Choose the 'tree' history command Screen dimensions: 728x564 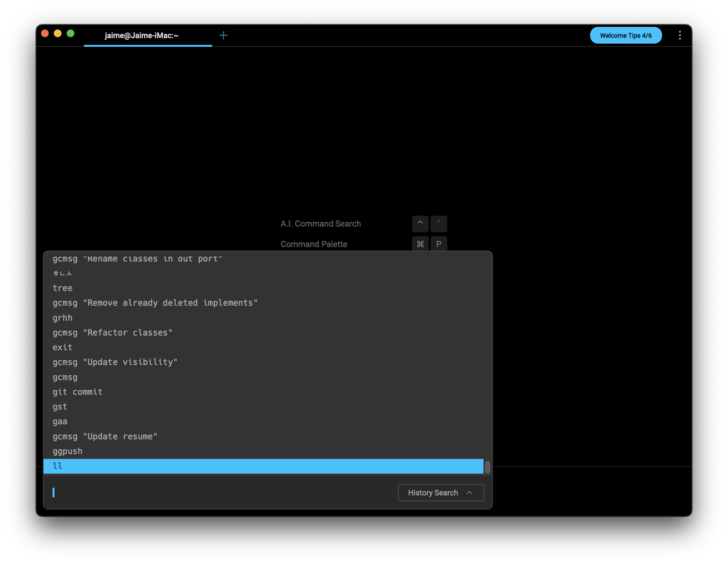click(62, 288)
